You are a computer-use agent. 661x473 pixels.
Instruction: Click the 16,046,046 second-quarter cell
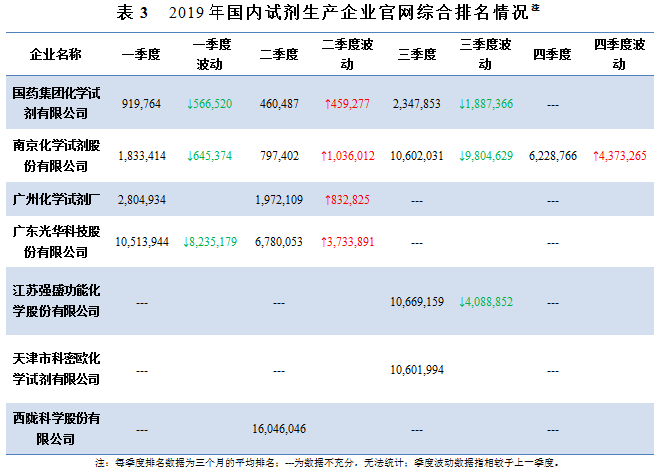[x=280, y=428]
